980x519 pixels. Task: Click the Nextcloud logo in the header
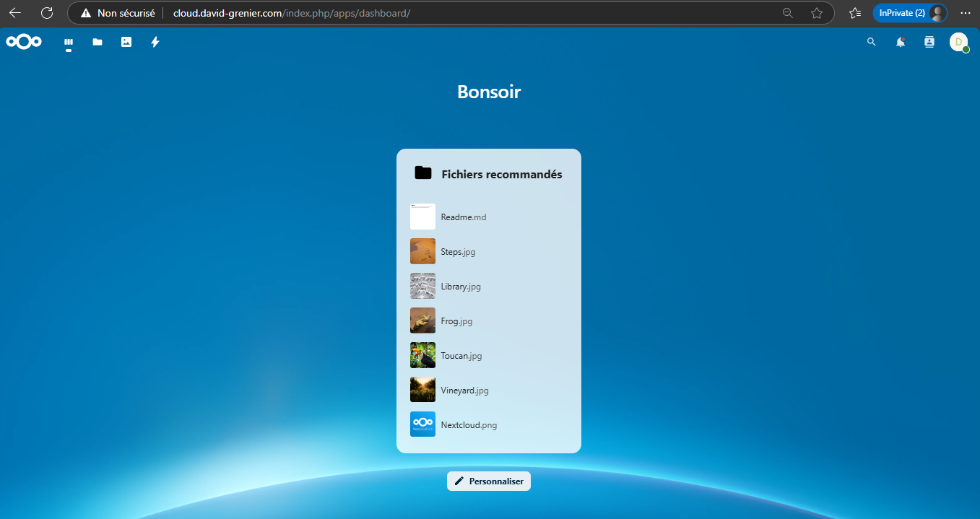tap(24, 42)
